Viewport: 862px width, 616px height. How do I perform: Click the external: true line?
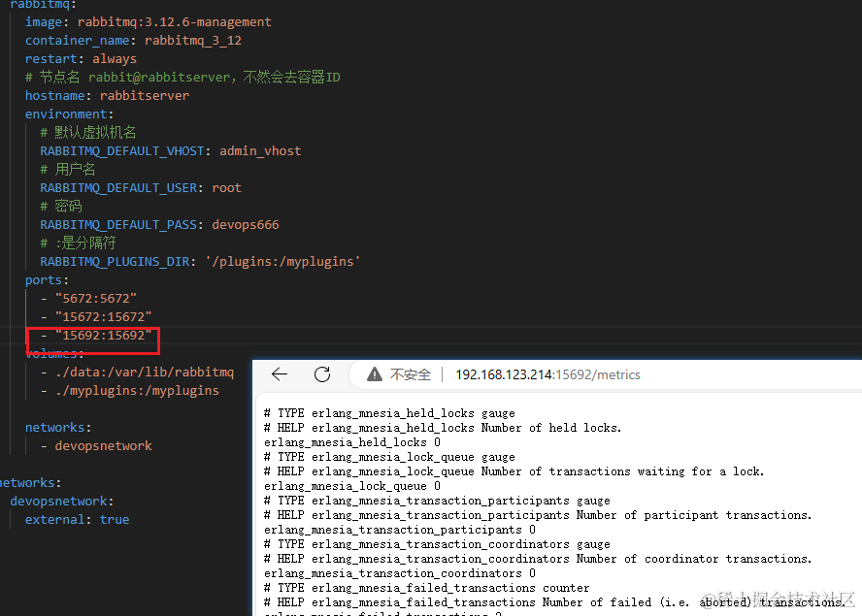(x=77, y=519)
